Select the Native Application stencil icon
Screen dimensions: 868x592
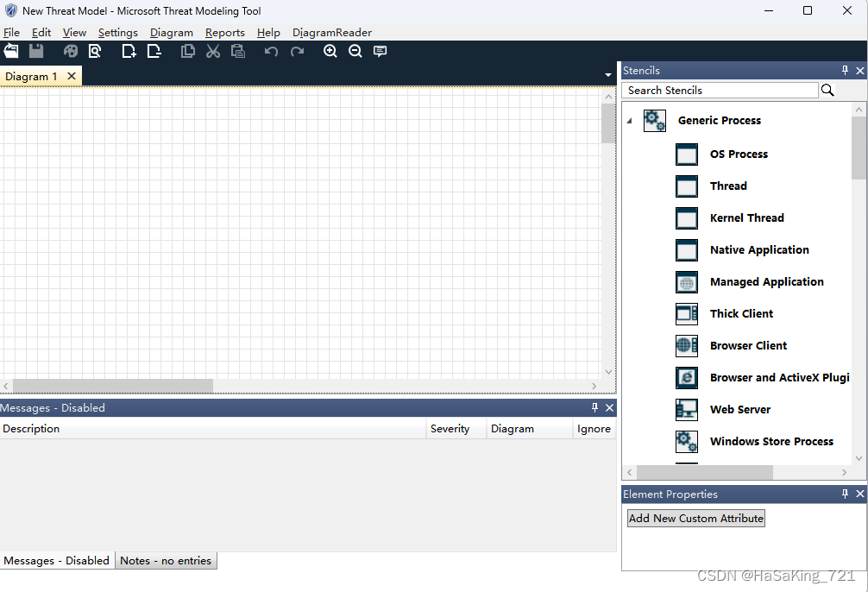(x=687, y=250)
